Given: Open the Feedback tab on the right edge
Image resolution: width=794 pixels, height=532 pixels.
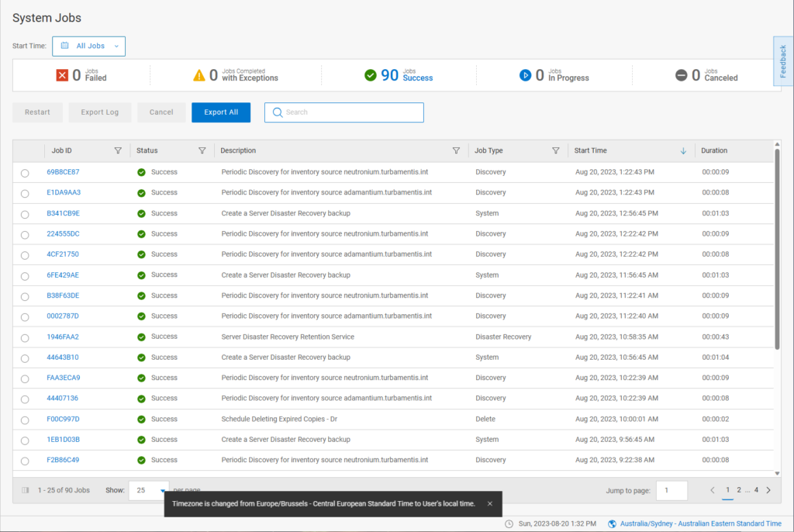Looking at the screenshot, I should pyautogui.click(x=783, y=62).
